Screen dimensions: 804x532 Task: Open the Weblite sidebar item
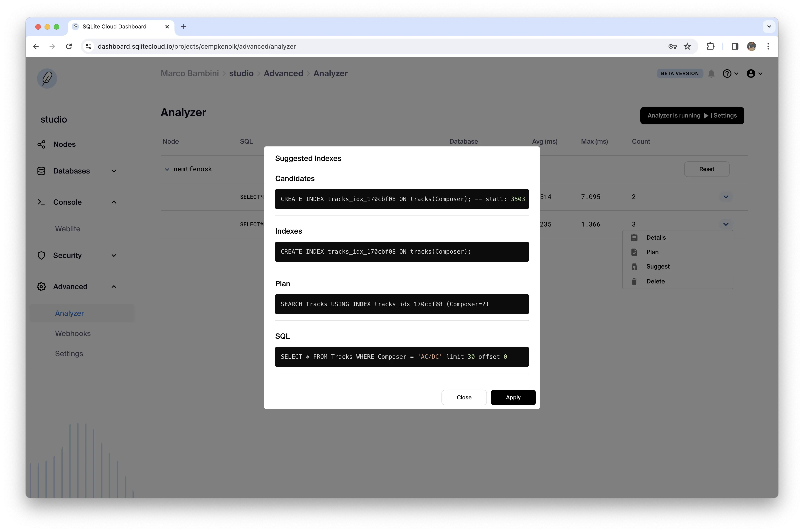tap(67, 229)
